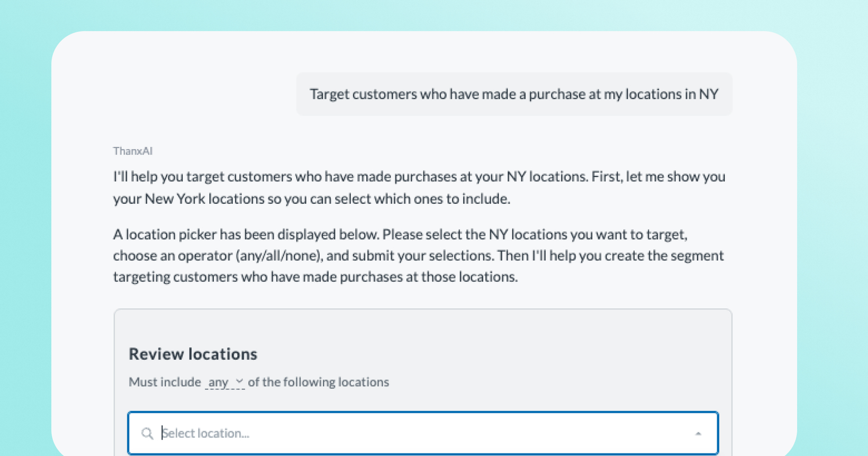This screenshot has width=868, height=456.
Task: Click the ThanxAI sender label
Action: point(133,151)
